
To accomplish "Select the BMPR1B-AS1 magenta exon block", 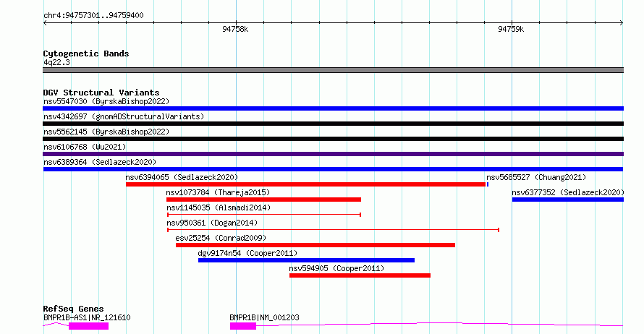I will point(89,326).
